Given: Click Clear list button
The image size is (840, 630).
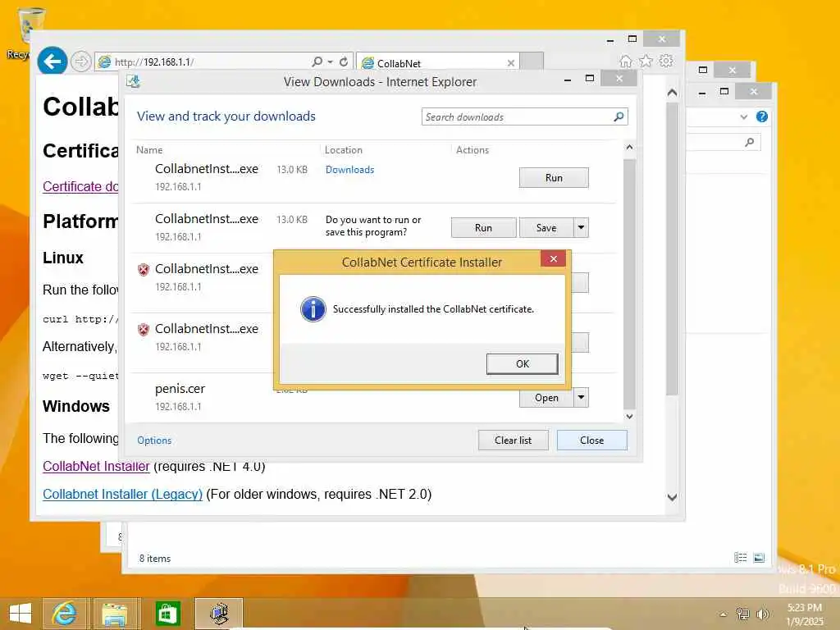Looking at the screenshot, I should [x=513, y=441].
